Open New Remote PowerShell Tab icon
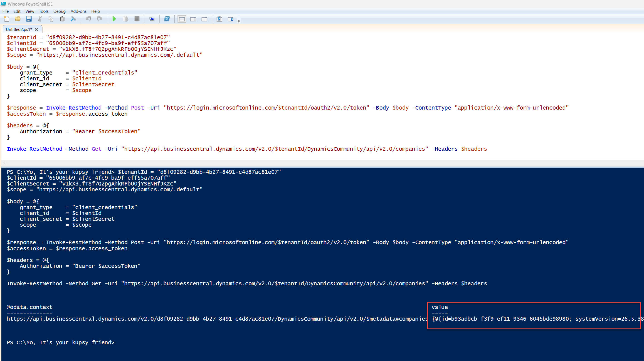644x361 pixels. pos(152,19)
